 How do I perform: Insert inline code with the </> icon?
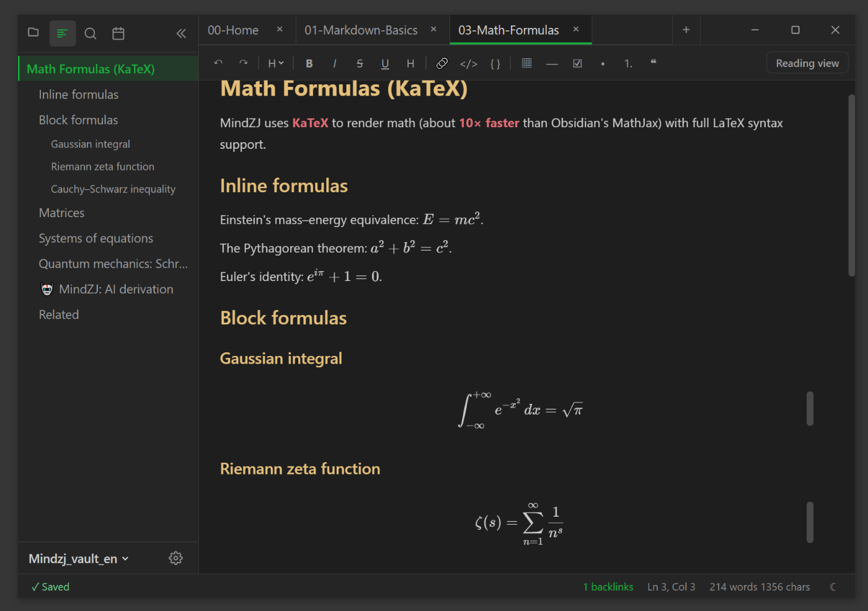point(469,63)
